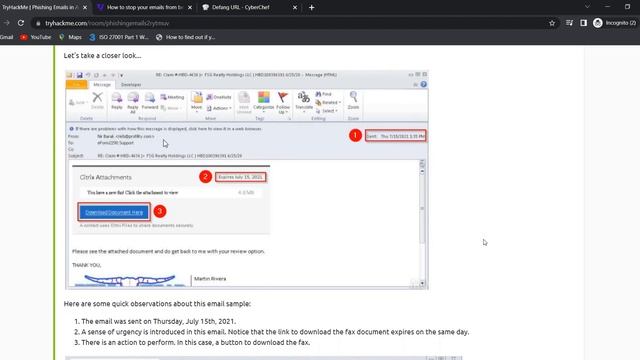Close the Defang URL - CyberChef tab

[x=295, y=7]
